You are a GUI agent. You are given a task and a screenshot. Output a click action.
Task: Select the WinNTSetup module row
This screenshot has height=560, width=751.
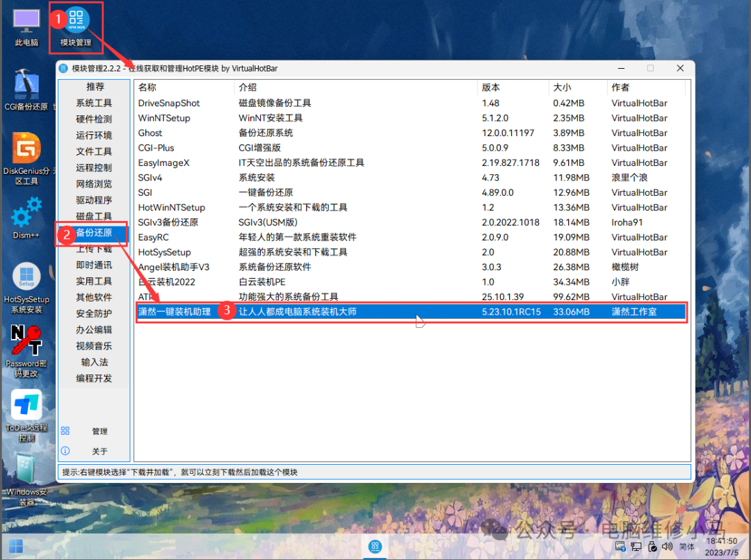tap(412, 117)
